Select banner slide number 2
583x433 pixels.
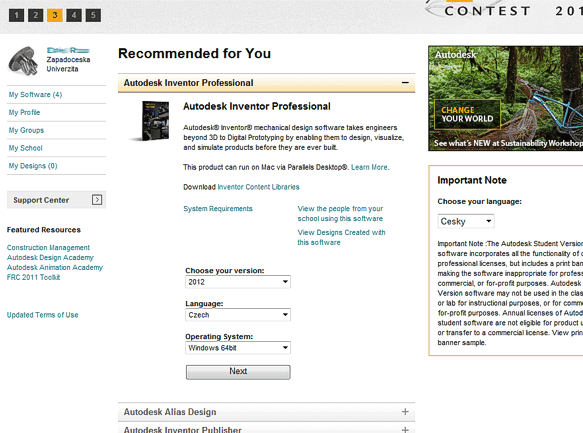click(x=36, y=15)
